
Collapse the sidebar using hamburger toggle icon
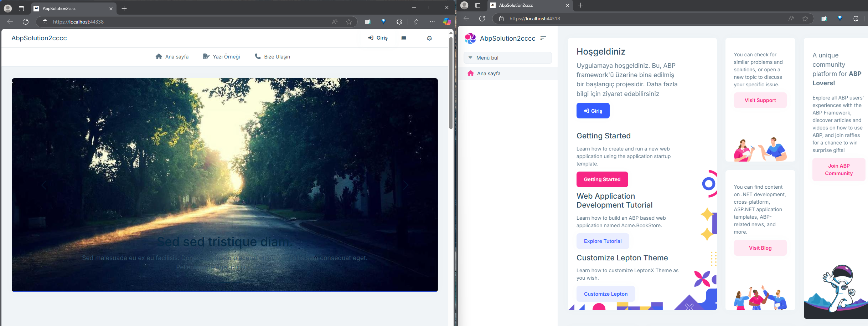point(543,38)
